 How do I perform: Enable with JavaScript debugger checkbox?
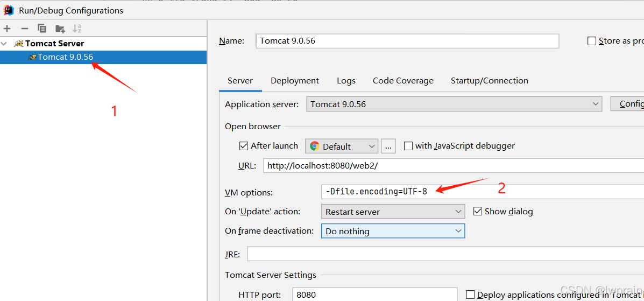click(x=408, y=146)
